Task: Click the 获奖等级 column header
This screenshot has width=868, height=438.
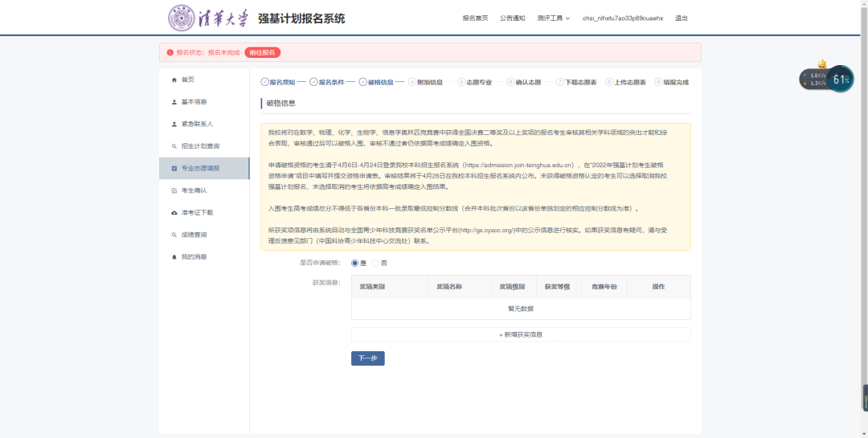Action: point(557,287)
